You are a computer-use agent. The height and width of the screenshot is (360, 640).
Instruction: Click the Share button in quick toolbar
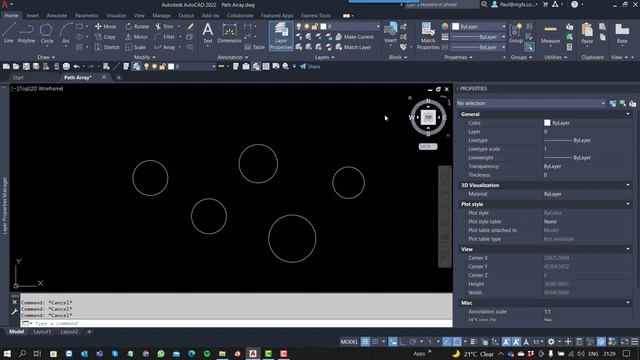click(x=310, y=67)
